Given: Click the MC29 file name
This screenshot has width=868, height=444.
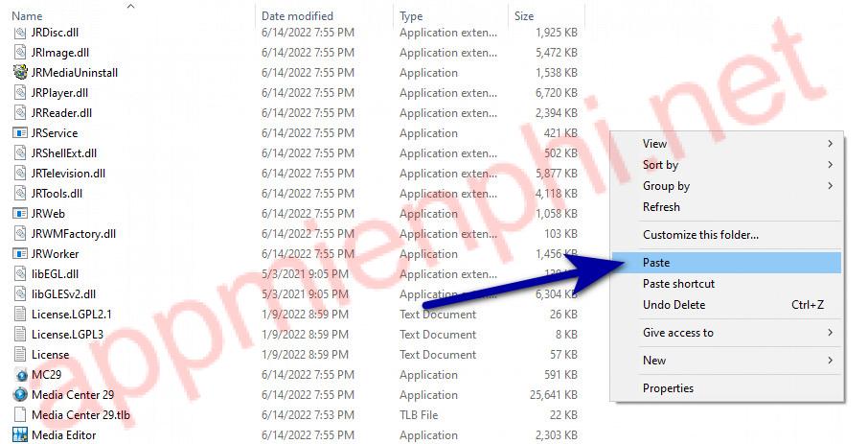Looking at the screenshot, I should pos(47,375).
